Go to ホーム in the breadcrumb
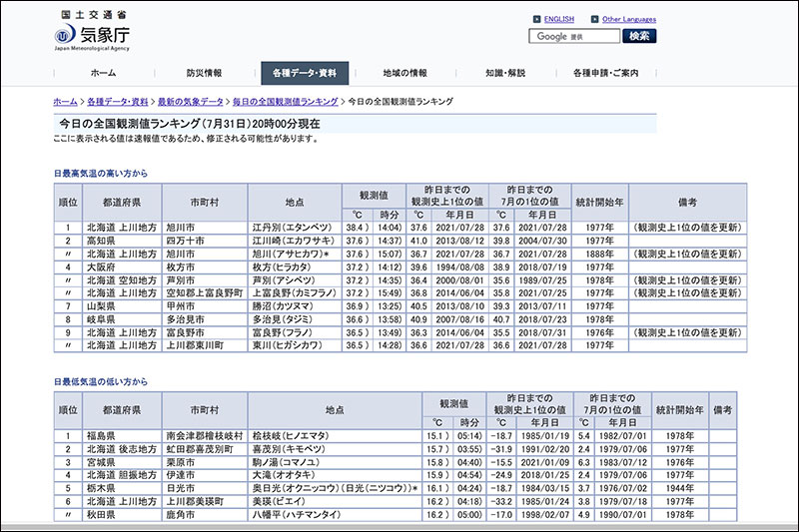 pos(65,102)
